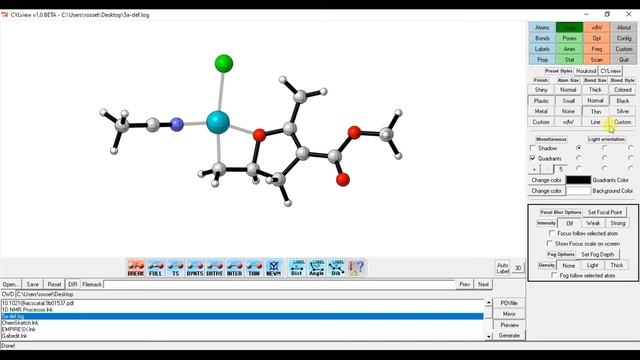
Task: Open the Config tab
Action: (x=624, y=38)
